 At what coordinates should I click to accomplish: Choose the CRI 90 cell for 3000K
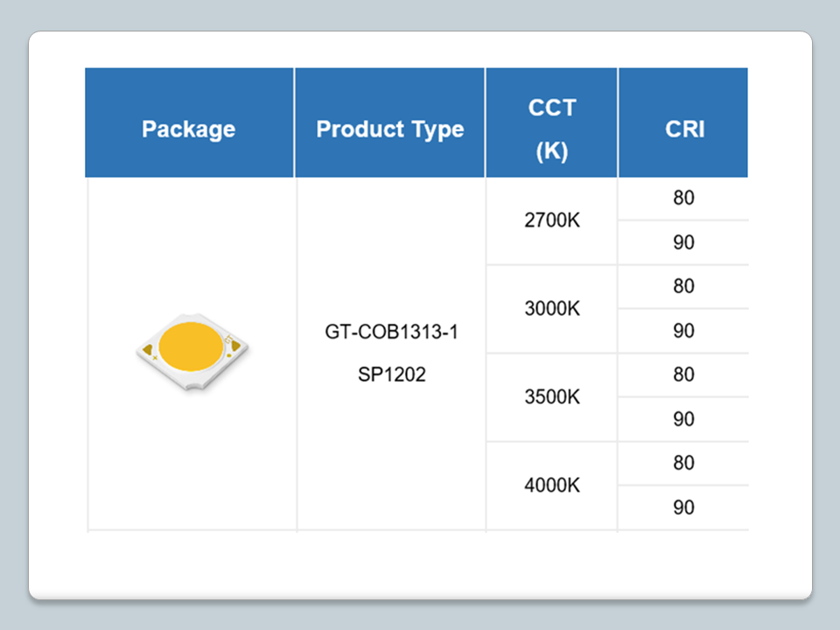click(684, 331)
